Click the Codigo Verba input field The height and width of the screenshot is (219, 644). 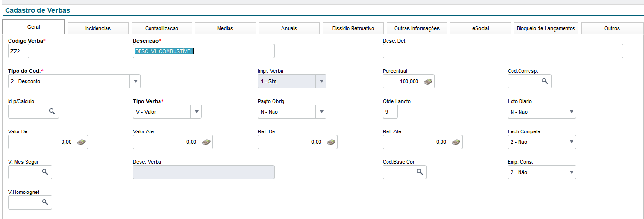click(19, 51)
